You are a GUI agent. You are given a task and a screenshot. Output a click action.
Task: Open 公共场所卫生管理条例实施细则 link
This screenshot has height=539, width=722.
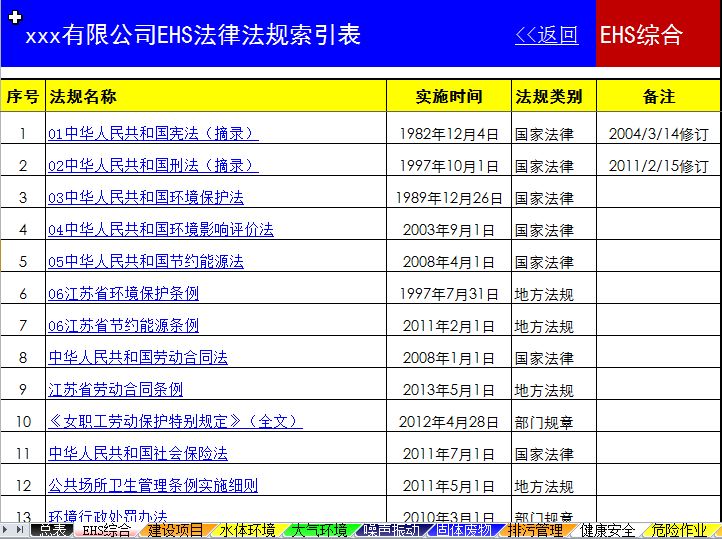tap(153, 485)
